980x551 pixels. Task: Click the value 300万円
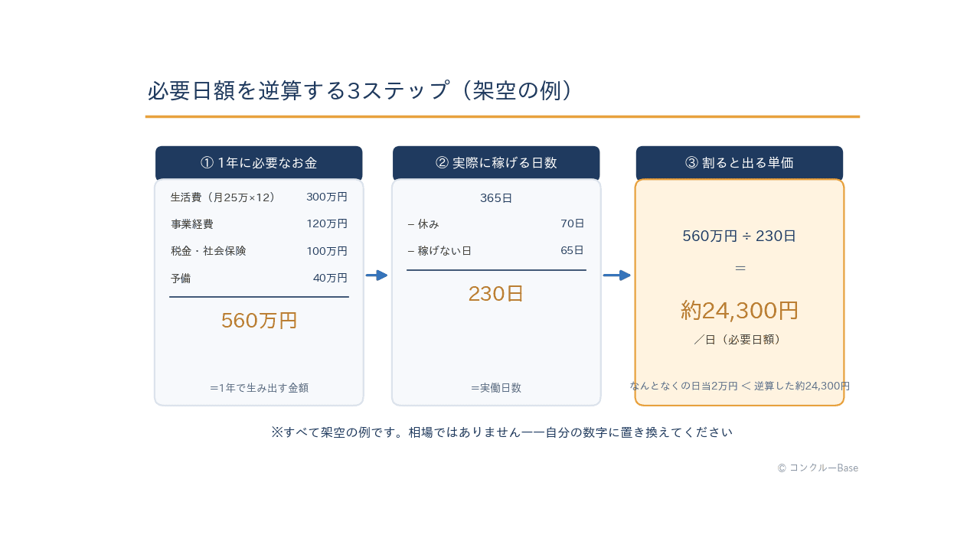(x=327, y=197)
